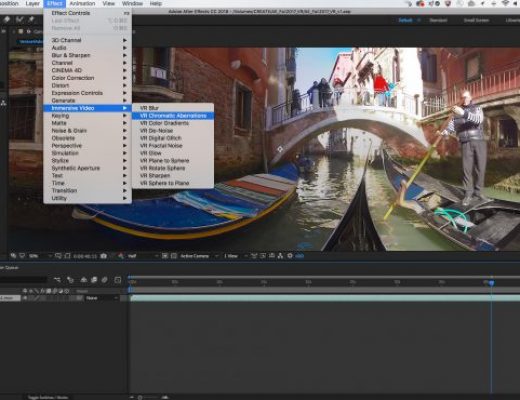Apply the VR Digital Glitch effect
Image resolution: width=520 pixels, height=400 pixels.
(x=173, y=138)
